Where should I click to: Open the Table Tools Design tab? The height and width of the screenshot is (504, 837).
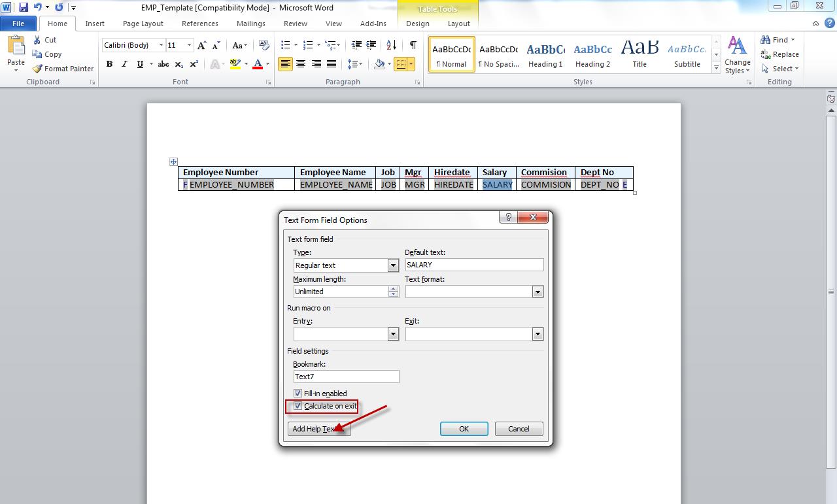point(418,23)
